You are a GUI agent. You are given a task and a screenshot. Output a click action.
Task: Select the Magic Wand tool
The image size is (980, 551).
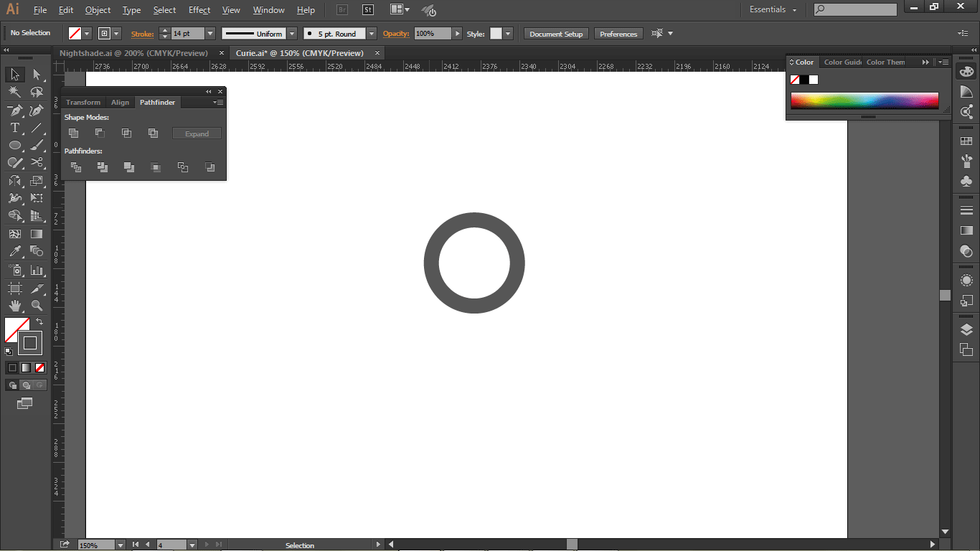[x=14, y=93]
